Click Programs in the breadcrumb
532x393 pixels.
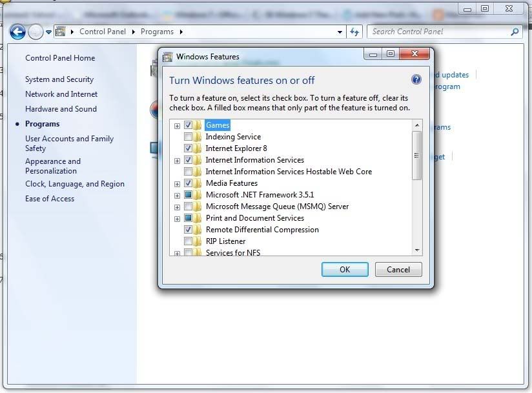(157, 32)
